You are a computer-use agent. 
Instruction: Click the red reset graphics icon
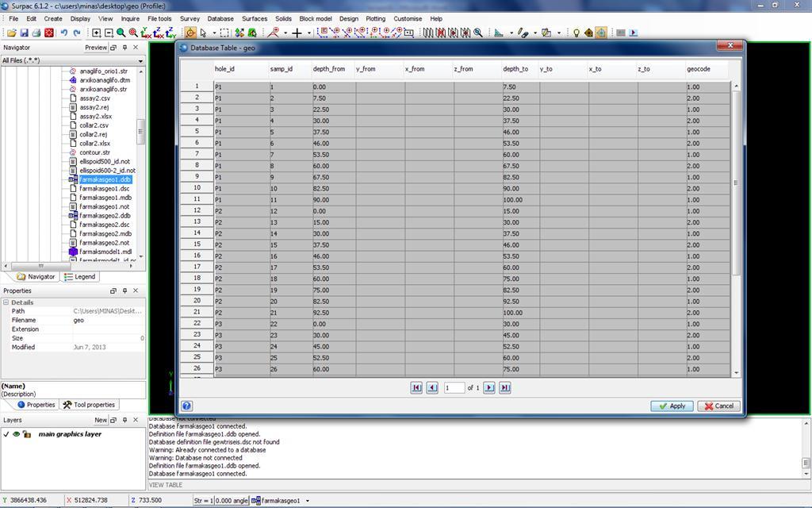(x=48, y=33)
